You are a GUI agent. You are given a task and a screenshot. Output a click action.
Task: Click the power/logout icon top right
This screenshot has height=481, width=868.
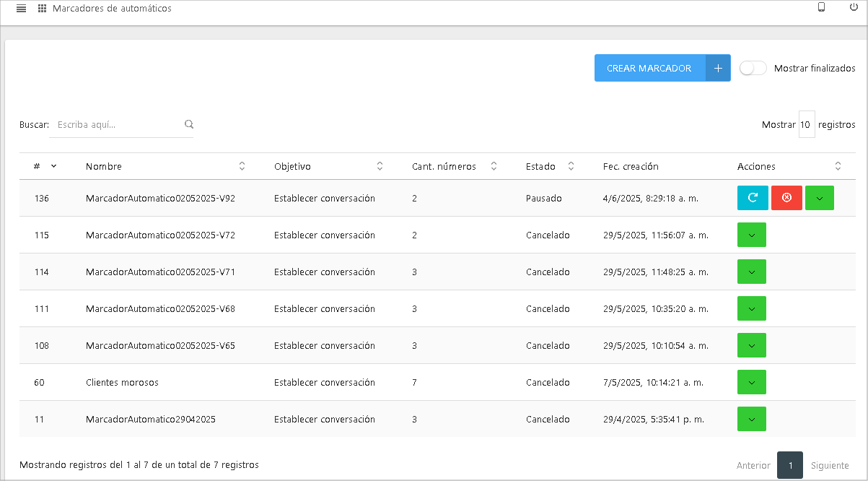pos(853,7)
